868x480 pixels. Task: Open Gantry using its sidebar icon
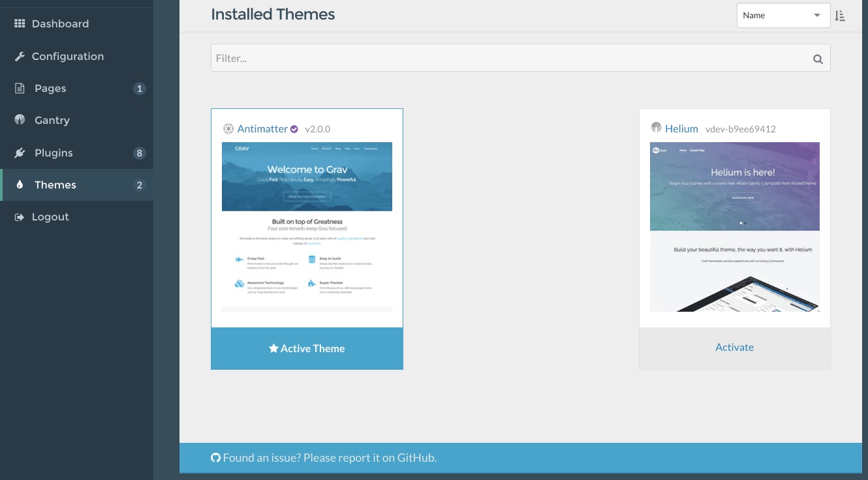click(x=20, y=120)
